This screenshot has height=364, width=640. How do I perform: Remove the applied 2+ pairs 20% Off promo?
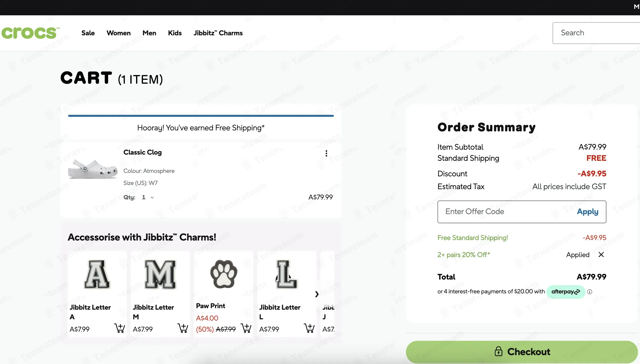[x=601, y=255]
